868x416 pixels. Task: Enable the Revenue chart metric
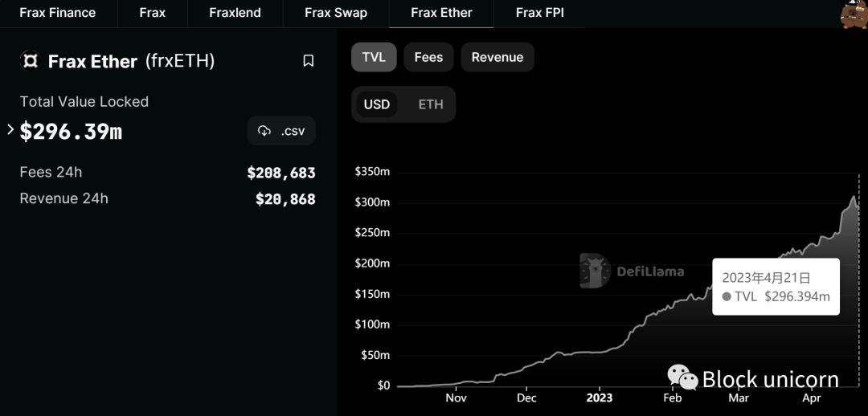497,57
